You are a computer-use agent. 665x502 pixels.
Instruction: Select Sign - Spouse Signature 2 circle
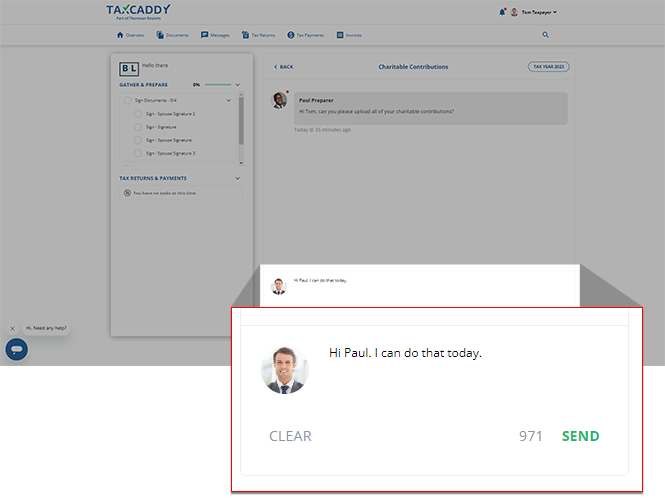(x=138, y=114)
